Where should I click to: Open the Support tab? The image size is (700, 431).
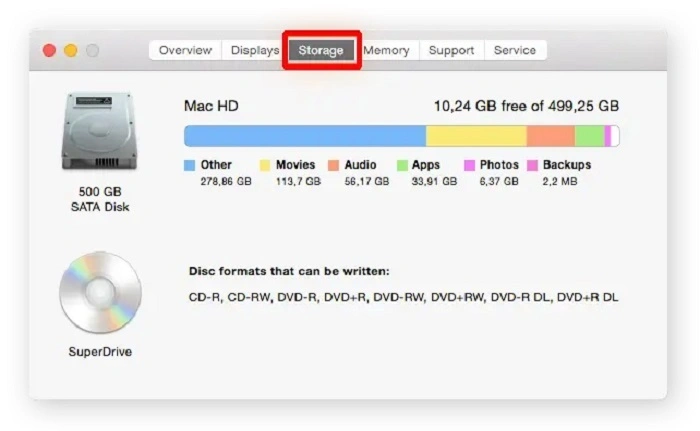tap(451, 50)
